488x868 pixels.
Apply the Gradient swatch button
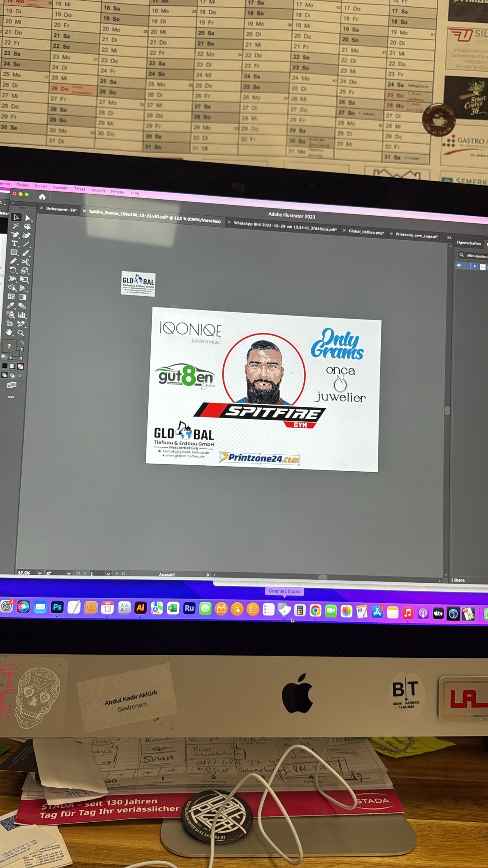(12, 366)
